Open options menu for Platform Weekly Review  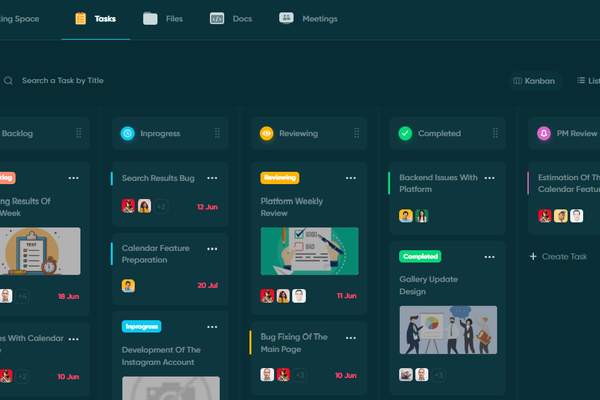(351, 178)
